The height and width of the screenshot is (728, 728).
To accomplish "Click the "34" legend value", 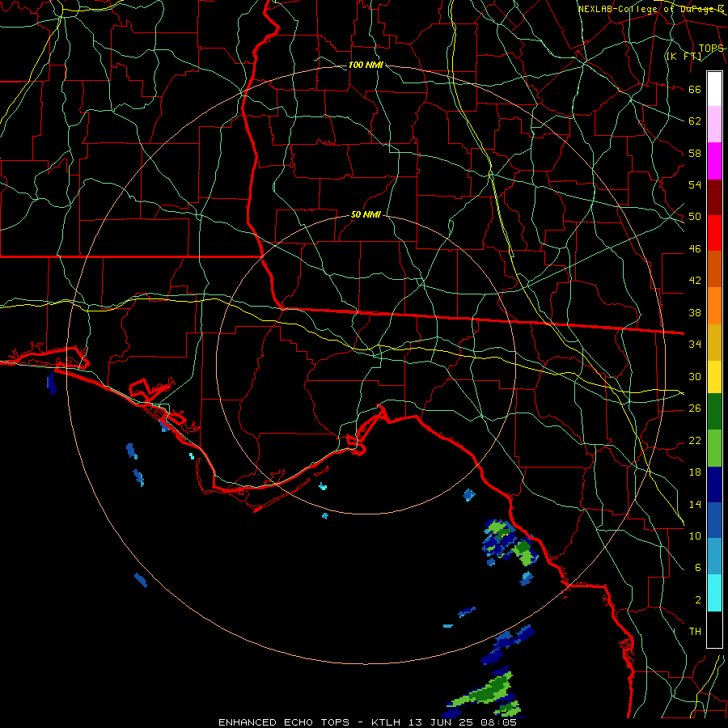I will point(695,344).
